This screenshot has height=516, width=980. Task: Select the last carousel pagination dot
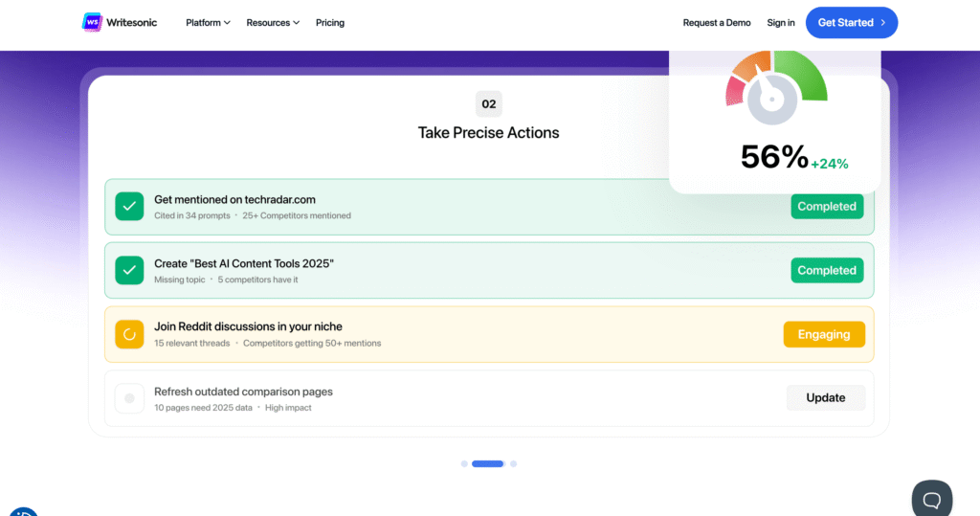513,463
